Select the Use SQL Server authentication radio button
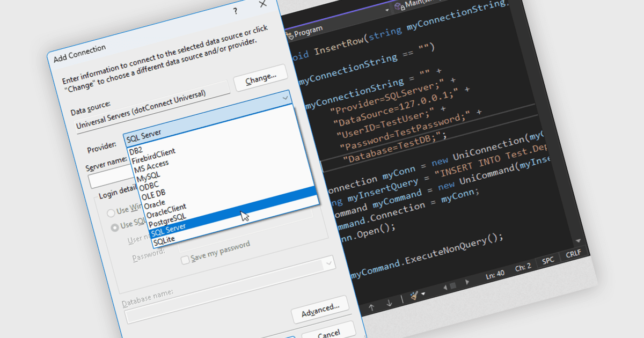 (115, 227)
